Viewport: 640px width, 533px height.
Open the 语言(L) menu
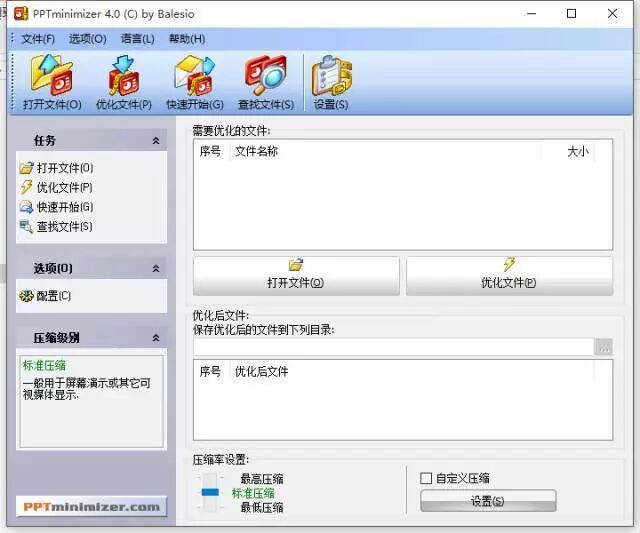click(x=138, y=39)
